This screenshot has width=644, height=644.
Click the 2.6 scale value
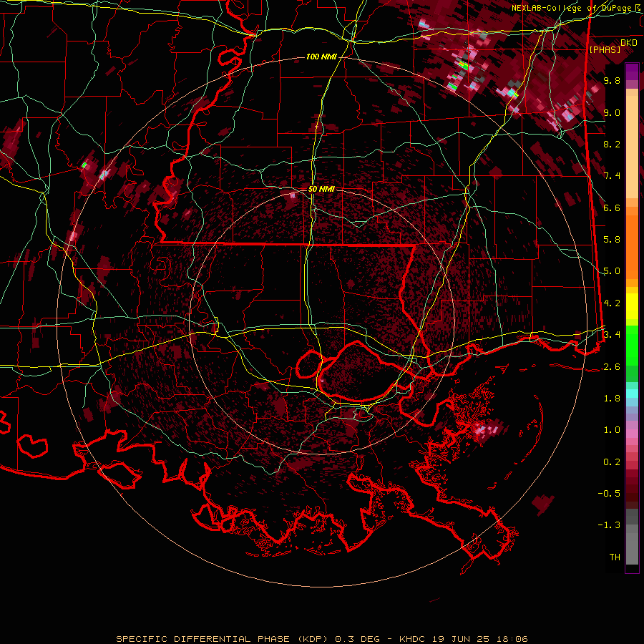pos(612,367)
